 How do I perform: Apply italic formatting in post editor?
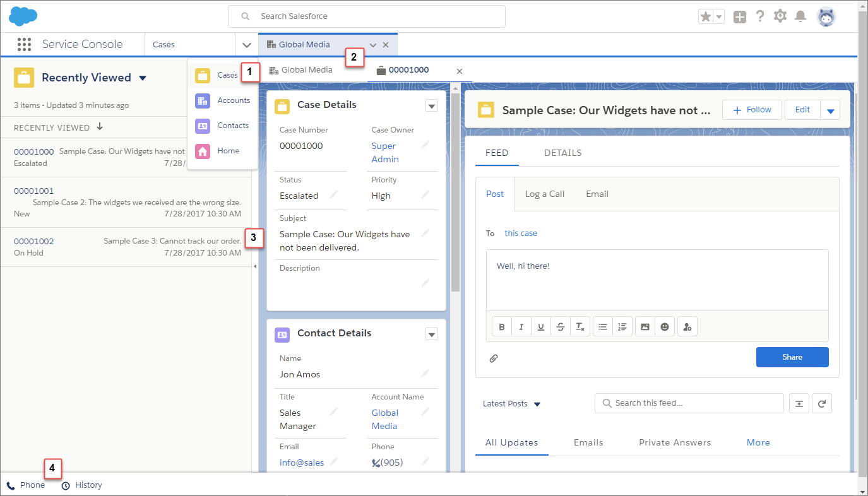click(521, 327)
